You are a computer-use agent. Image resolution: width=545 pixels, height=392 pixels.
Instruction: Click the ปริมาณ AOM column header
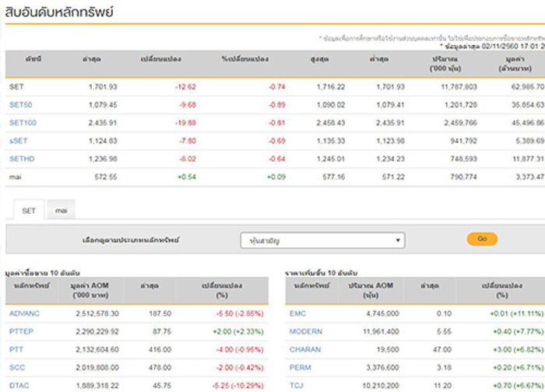(371, 290)
